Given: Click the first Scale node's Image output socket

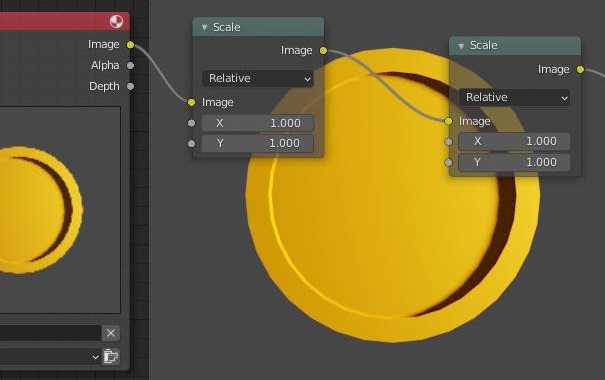Looking at the screenshot, I should pyautogui.click(x=323, y=51).
